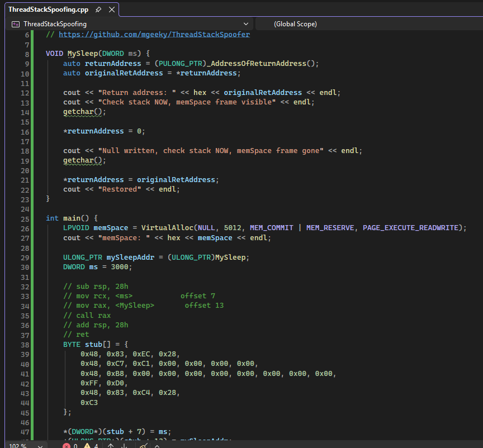Click MEM_RESERVE constant

(330, 228)
